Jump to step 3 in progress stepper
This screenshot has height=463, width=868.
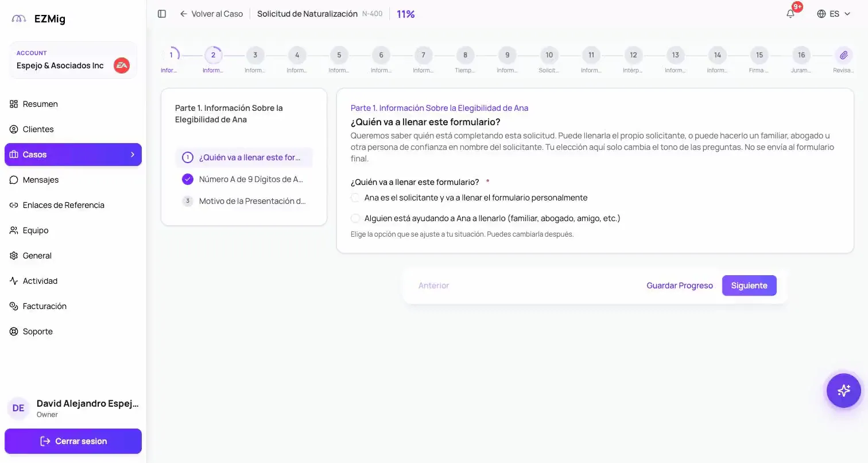[x=255, y=55]
